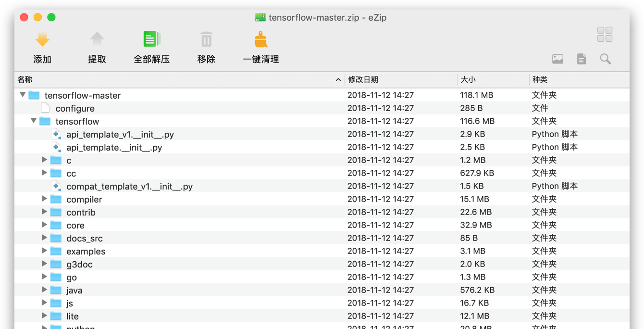Open the document preview icon
This screenshot has width=644, height=329.
[x=582, y=59]
